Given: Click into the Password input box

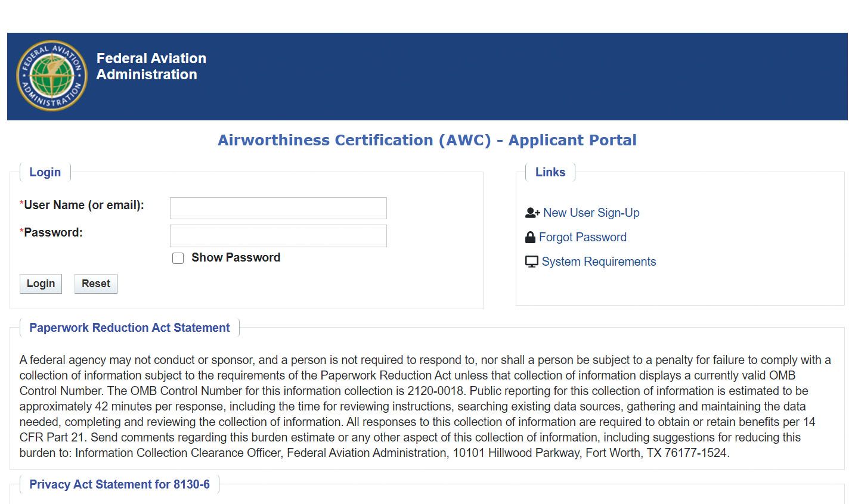Looking at the screenshot, I should pyautogui.click(x=278, y=236).
